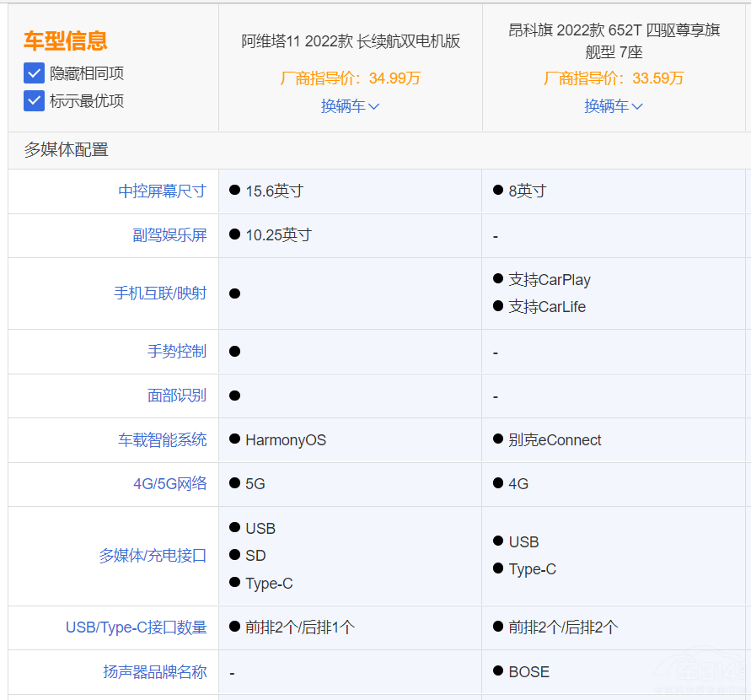The width and height of the screenshot is (751, 700).
Task: Open the 面部识别 parameter link
Action: (x=177, y=396)
